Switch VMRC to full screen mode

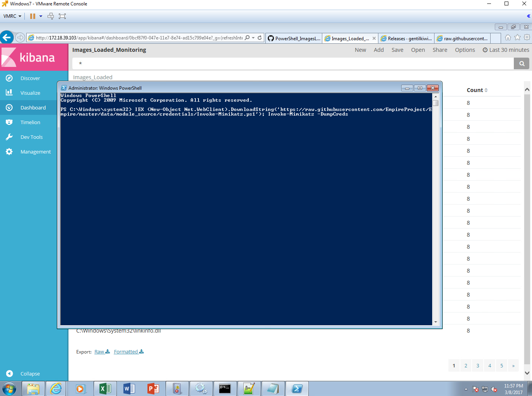tap(62, 16)
